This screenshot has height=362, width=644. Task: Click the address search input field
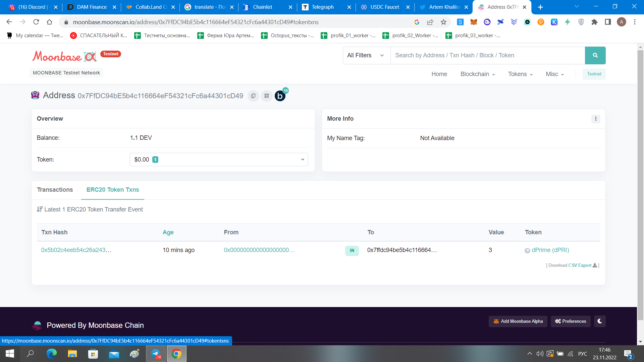487,55
